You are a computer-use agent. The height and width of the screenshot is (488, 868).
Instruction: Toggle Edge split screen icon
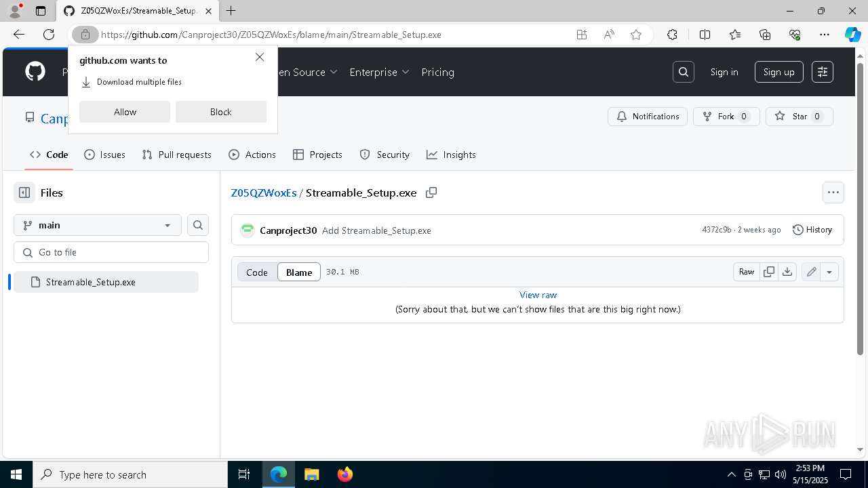(705, 35)
